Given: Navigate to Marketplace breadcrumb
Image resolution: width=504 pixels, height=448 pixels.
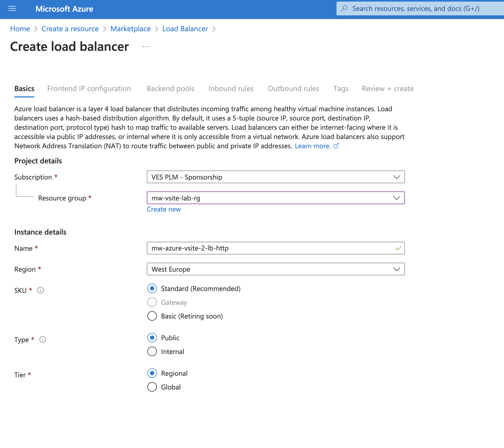Looking at the screenshot, I should pyautogui.click(x=130, y=29).
